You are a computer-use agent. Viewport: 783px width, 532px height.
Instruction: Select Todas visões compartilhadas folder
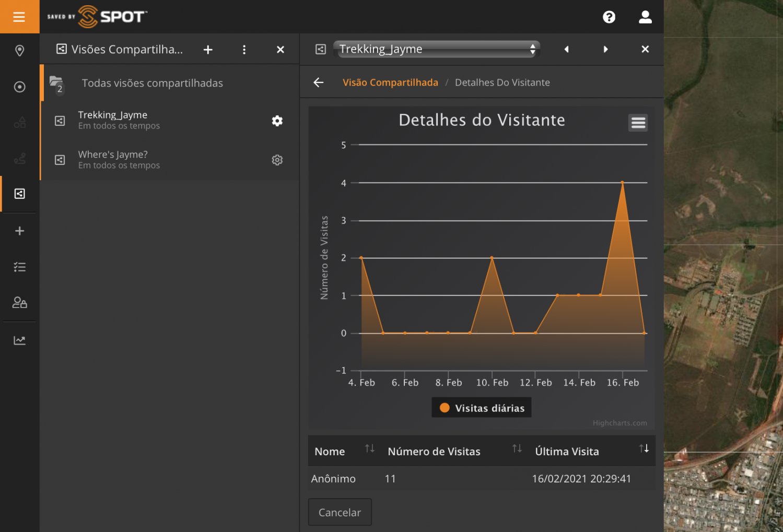point(152,83)
